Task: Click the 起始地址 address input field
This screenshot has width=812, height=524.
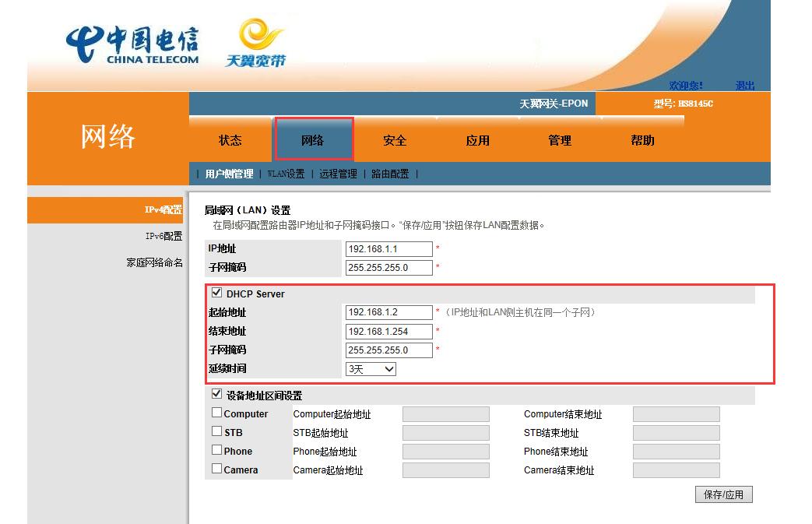Action: (388, 312)
